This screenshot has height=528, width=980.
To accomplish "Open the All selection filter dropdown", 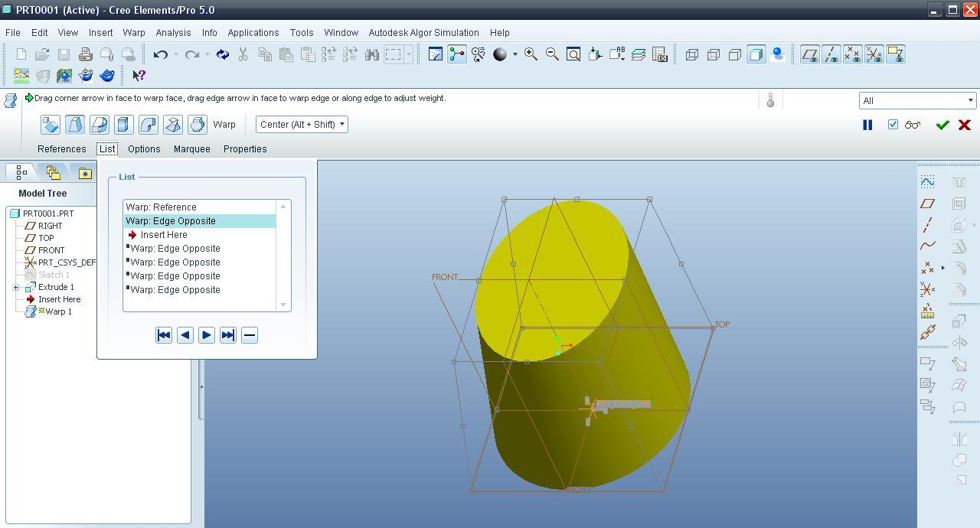I will [x=918, y=100].
